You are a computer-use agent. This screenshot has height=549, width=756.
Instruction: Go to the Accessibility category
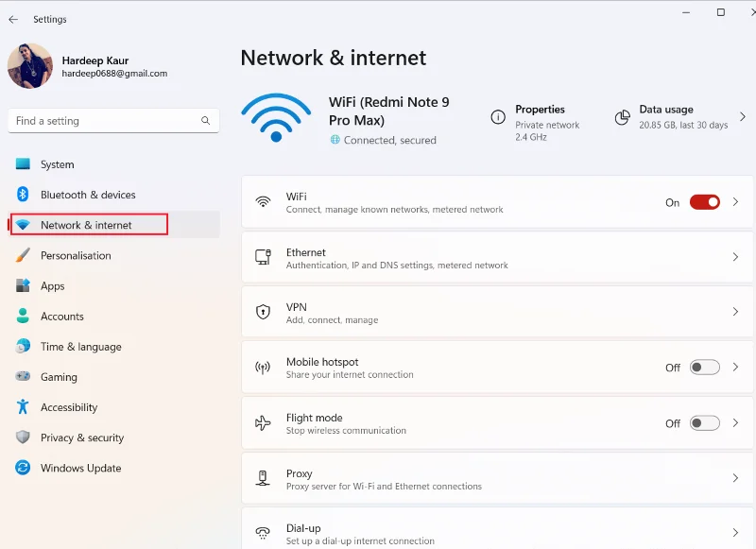[x=113, y=407]
